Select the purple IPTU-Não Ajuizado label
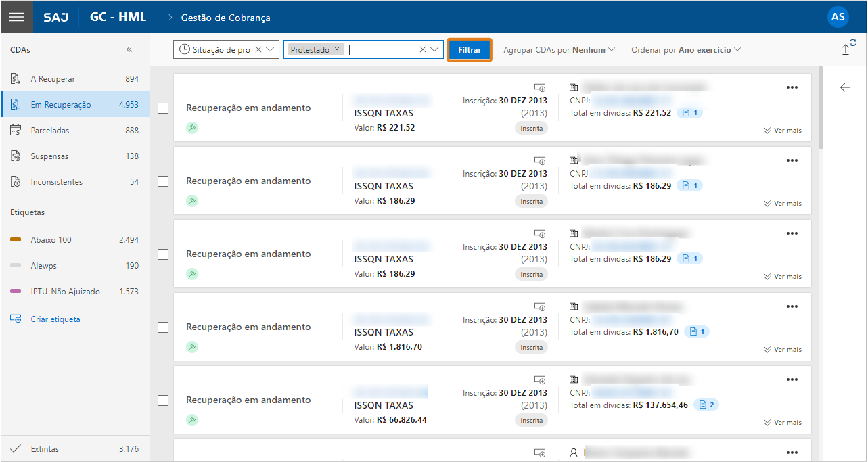Viewport: 868px width, 462px height. click(x=65, y=292)
